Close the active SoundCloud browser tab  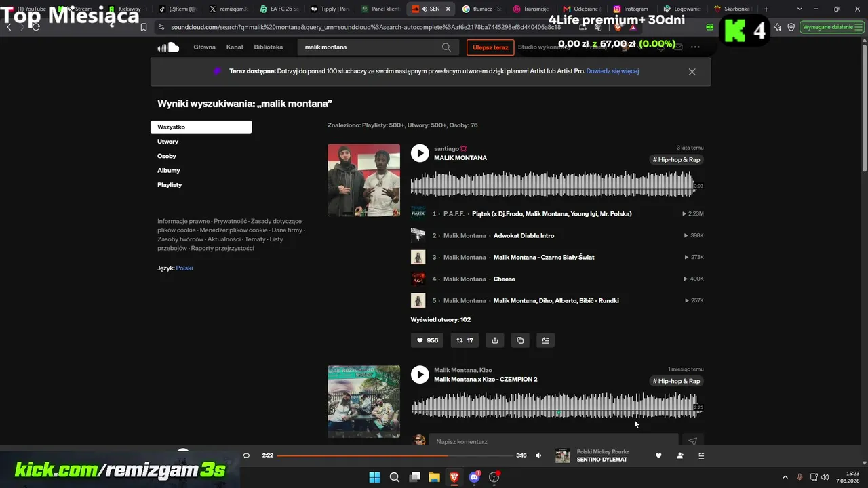448,9
